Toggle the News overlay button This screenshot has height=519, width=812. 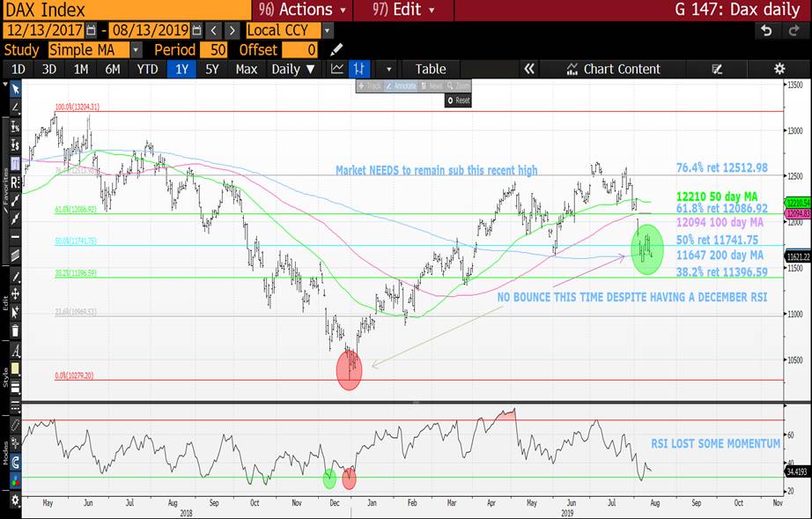coord(432,86)
